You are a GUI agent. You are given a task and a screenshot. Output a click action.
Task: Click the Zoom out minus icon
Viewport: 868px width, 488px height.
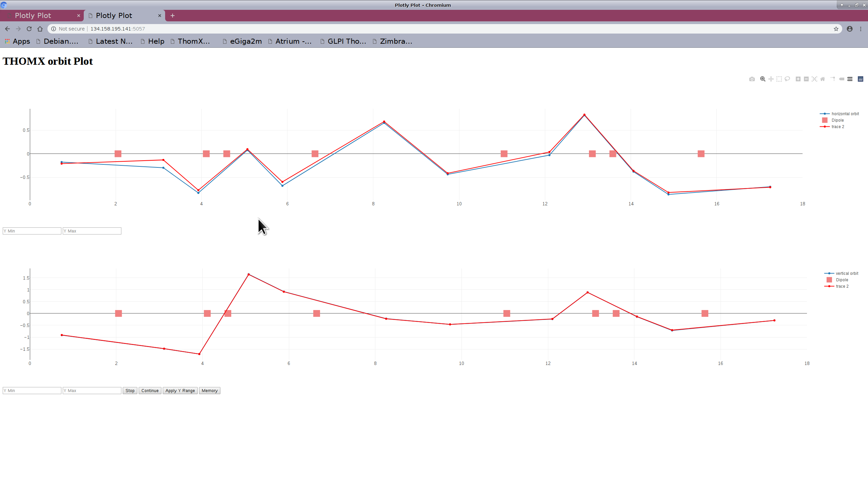coord(806,79)
